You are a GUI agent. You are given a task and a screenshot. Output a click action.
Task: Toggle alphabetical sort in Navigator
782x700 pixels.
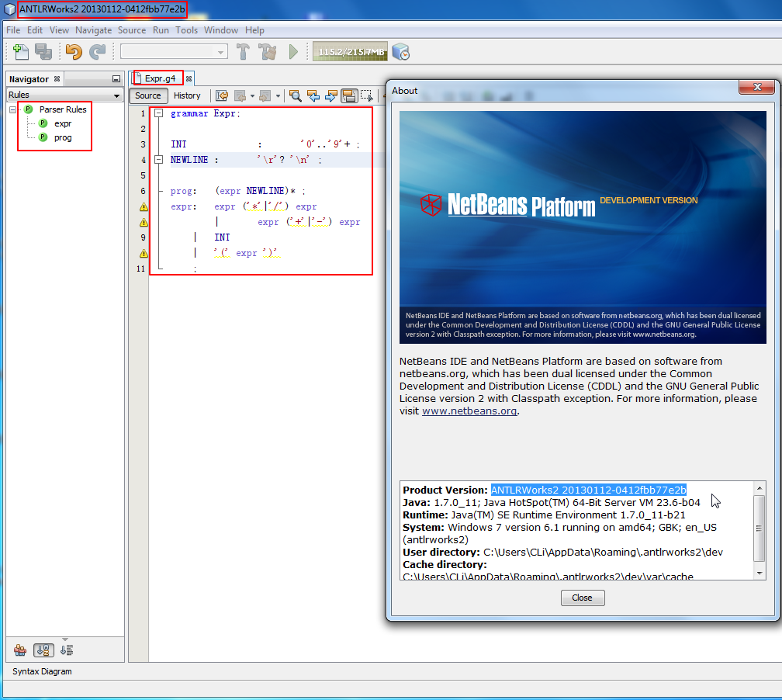click(x=43, y=650)
